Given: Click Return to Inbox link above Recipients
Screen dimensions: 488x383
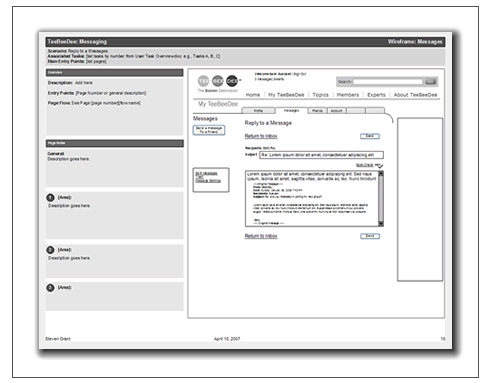Looking at the screenshot, I should [x=261, y=136].
